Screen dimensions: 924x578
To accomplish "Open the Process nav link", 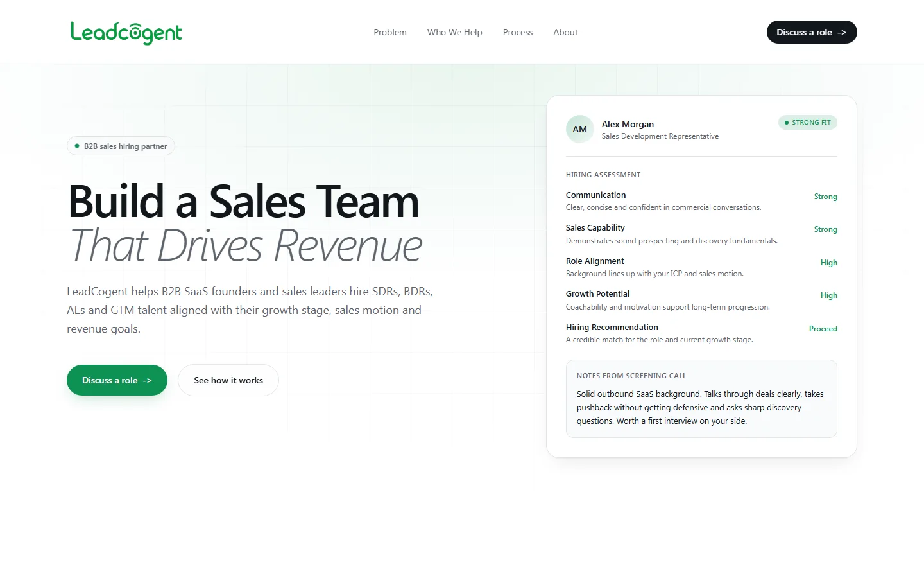I will point(518,32).
